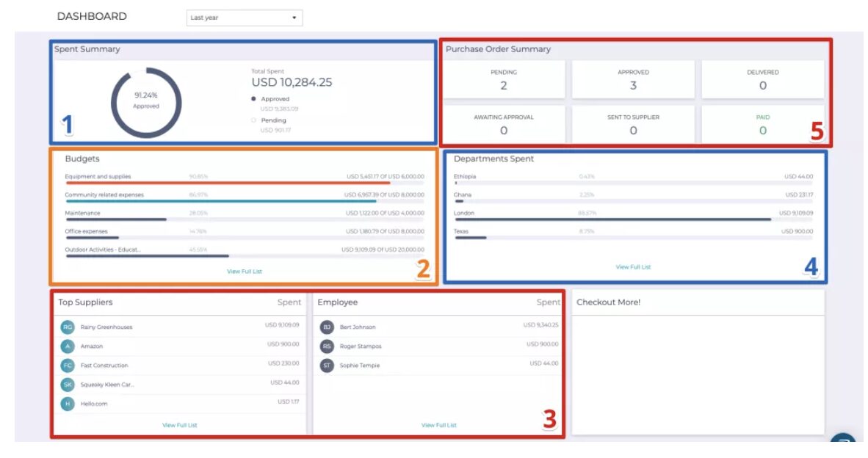Select employee name Roger Stampos
The image size is (868, 458).
coord(361,346)
